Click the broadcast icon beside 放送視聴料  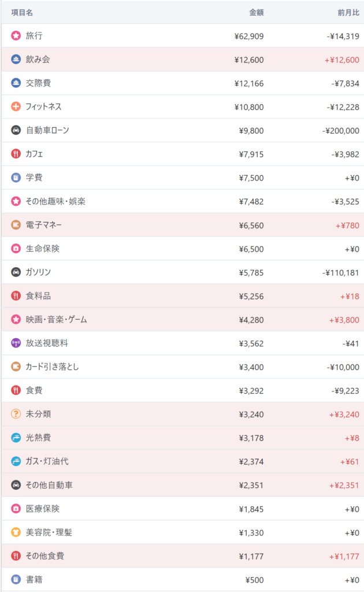[16, 343]
